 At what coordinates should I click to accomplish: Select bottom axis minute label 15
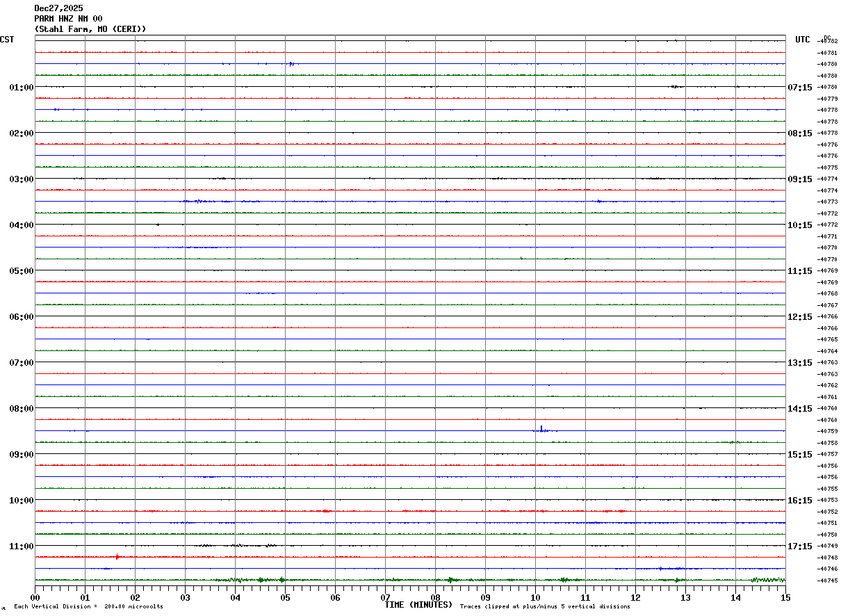pyautogui.click(x=785, y=597)
